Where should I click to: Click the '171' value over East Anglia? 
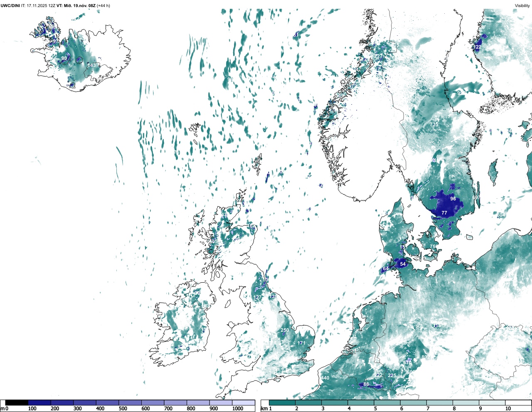pos(302,343)
